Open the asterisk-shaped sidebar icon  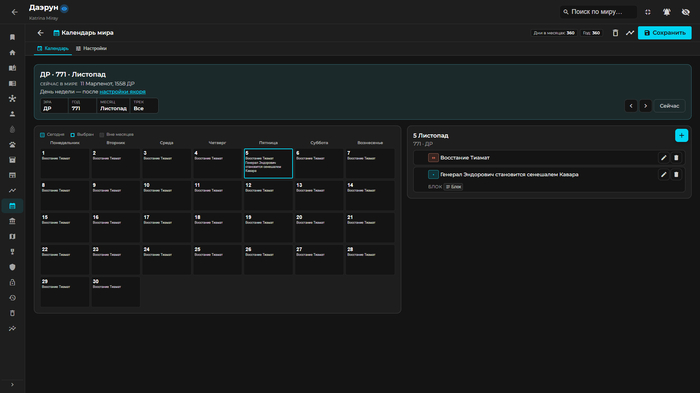pos(12,98)
